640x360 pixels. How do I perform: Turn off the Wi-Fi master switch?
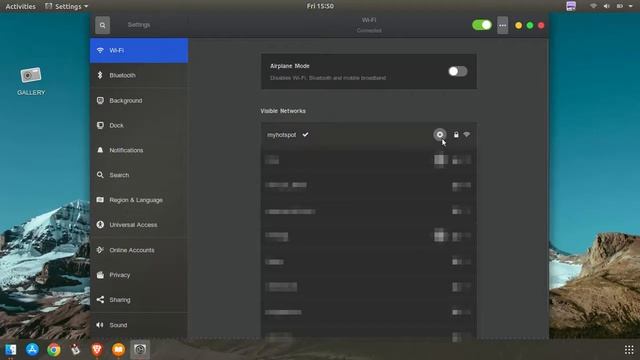pyautogui.click(x=482, y=25)
